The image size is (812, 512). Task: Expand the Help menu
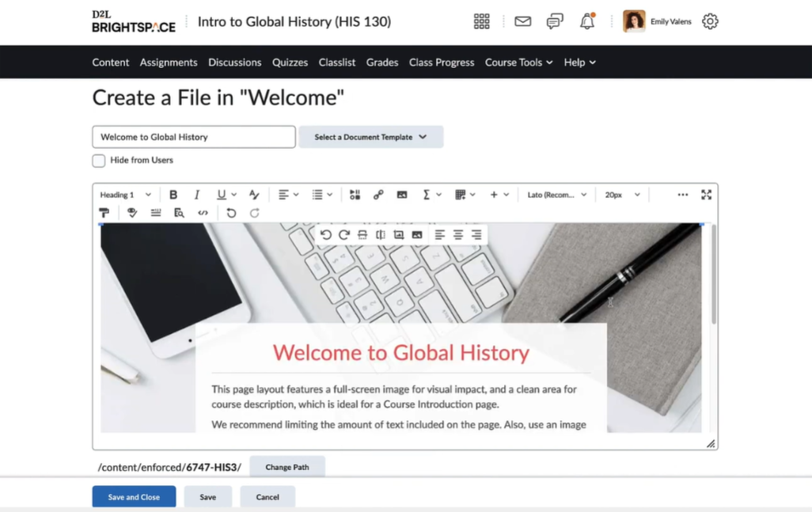579,63
